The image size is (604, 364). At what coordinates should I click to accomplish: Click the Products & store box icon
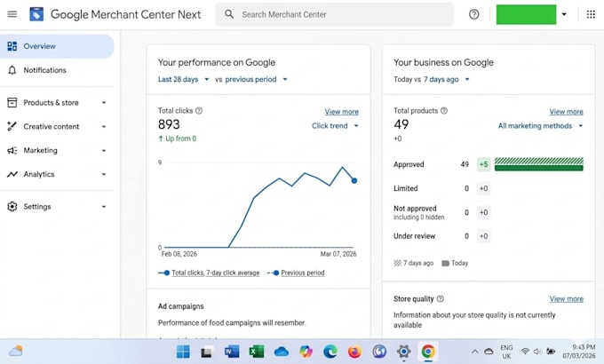pos(12,102)
